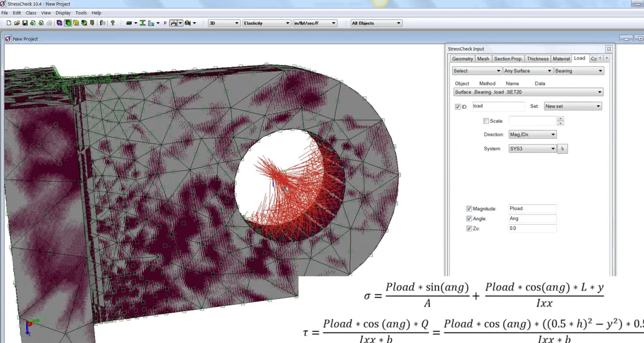This screenshot has height=343, width=644.
Task: Open the Display menu
Action: point(63,12)
